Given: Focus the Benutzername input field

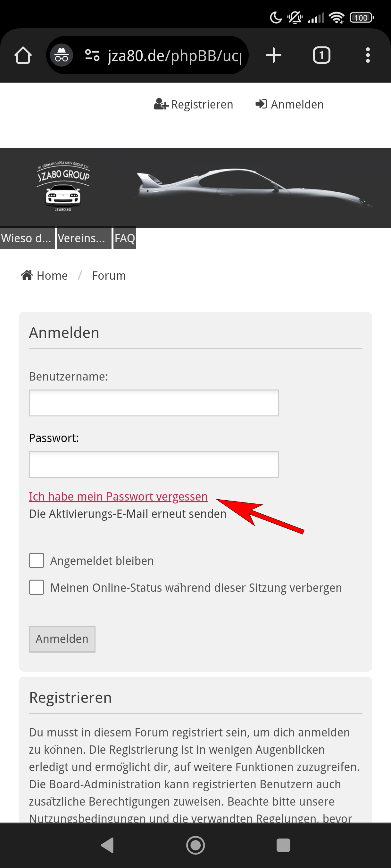Looking at the screenshot, I should (154, 403).
